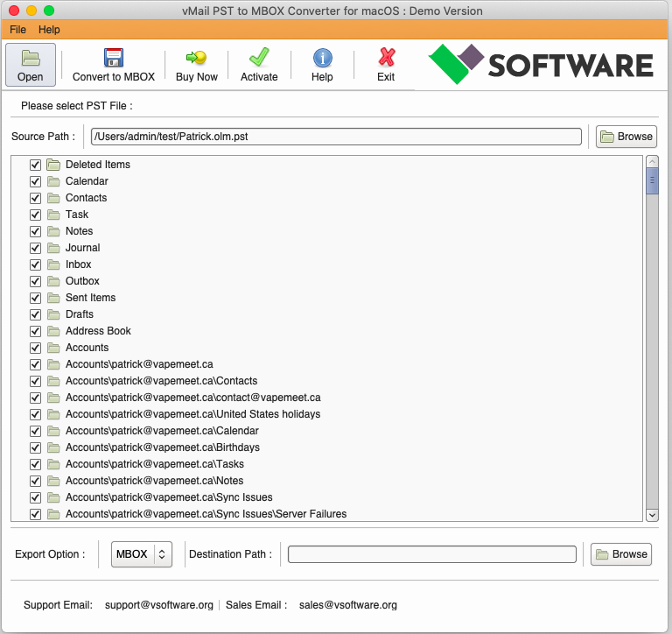Select the Accounts\patrick@vapemeet.ca\Birthdays row

coord(163,447)
